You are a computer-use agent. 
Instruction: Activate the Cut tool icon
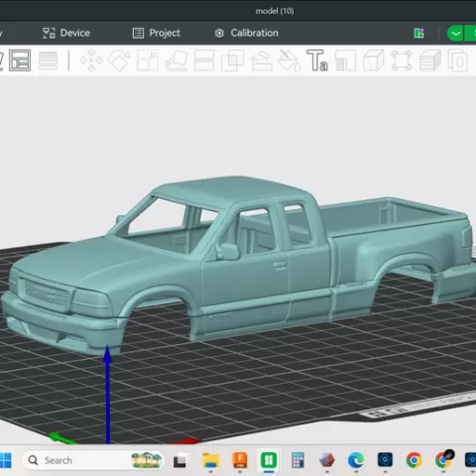(x=204, y=60)
